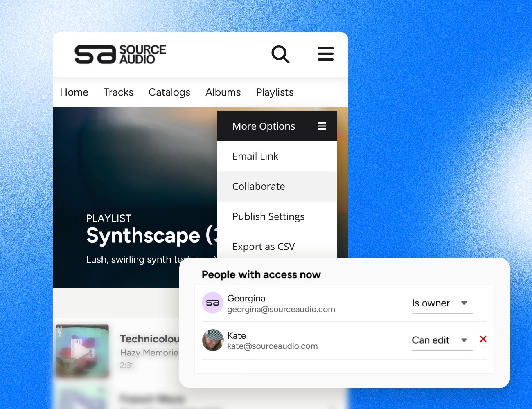This screenshot has width=532, height=409.
Task: Switch to the Albums tab
Action: 223,92
